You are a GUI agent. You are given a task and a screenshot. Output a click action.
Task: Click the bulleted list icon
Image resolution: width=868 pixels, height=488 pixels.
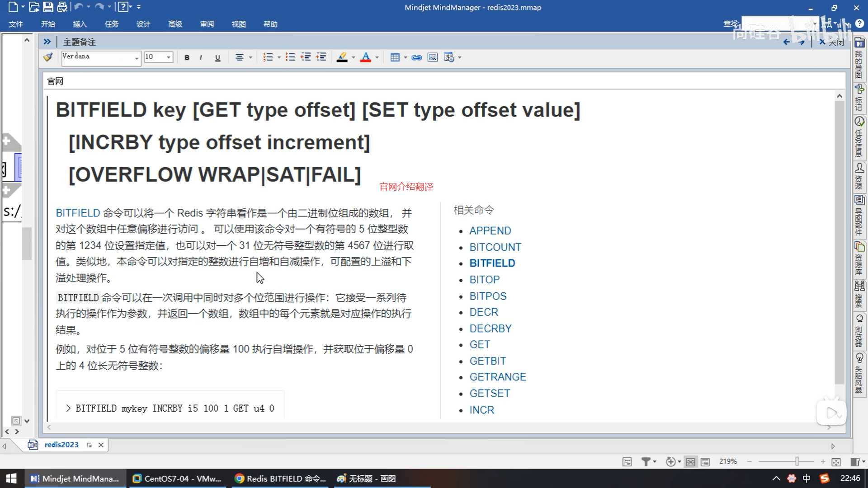290,57
